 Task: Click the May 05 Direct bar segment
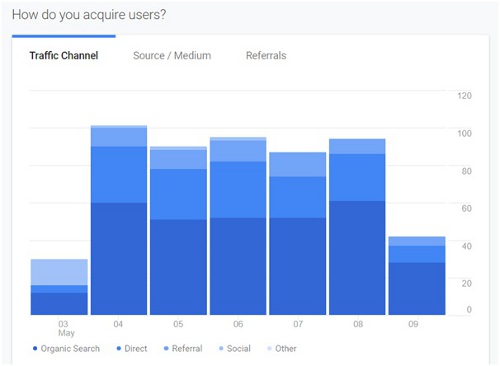178,194
